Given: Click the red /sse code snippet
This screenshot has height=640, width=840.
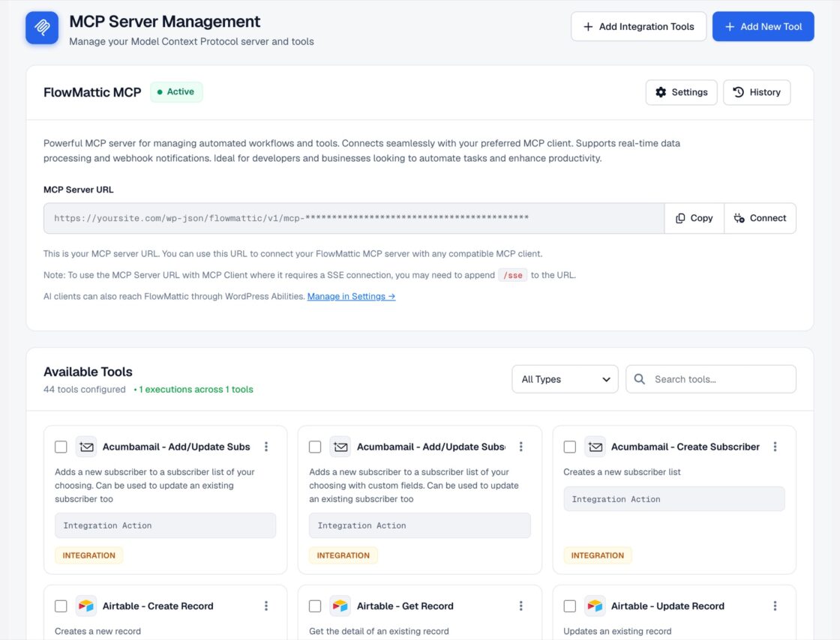Looking at the screenshot, I should [513, 275].
